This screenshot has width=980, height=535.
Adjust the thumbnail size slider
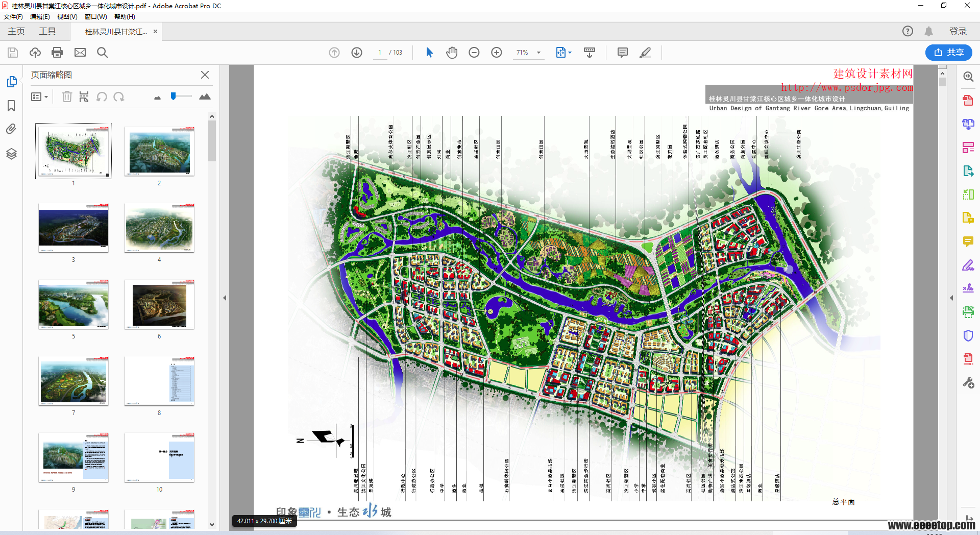pyautogui.click(x=181, y=96)
